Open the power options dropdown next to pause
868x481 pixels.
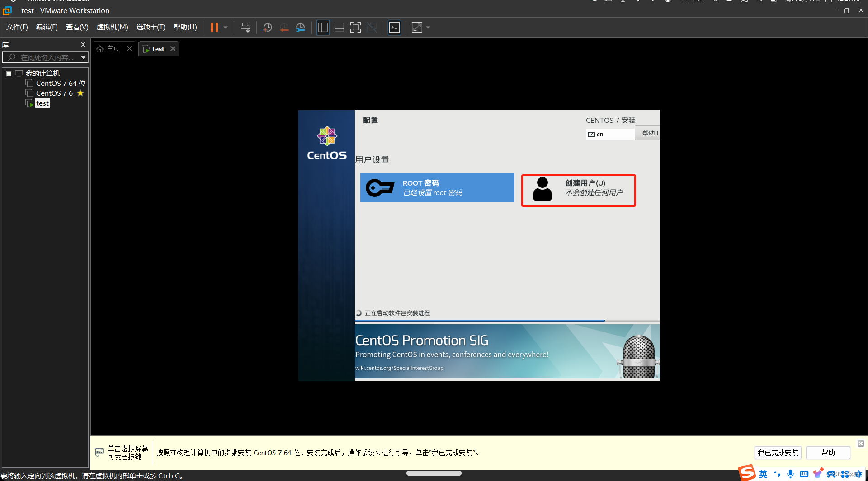point(226,28)
